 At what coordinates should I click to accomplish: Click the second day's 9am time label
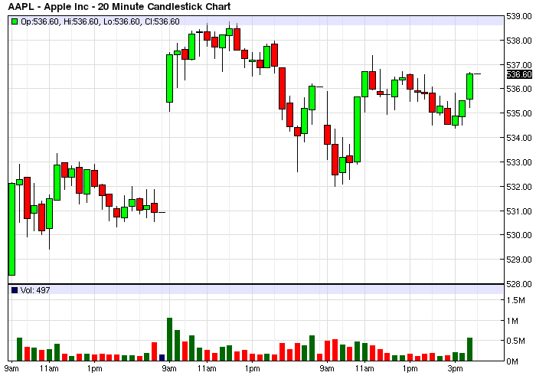pyautogui.click(x=169, y=369)
